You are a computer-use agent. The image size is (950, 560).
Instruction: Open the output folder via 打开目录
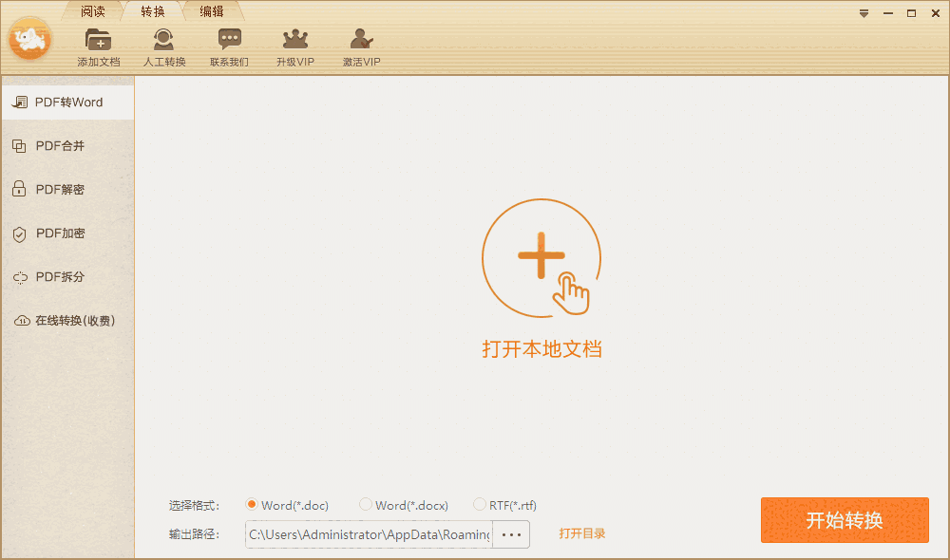tap(581, 533)
